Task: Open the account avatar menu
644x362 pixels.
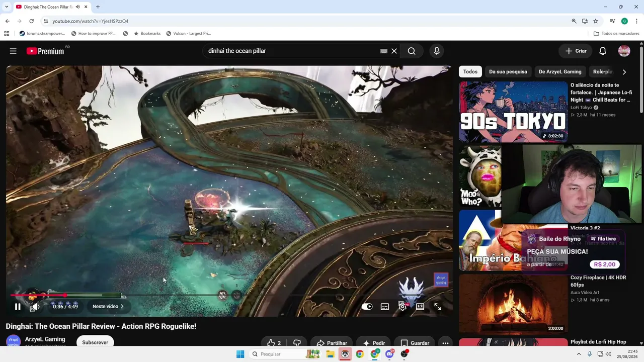Action: [x=624, y=51]
